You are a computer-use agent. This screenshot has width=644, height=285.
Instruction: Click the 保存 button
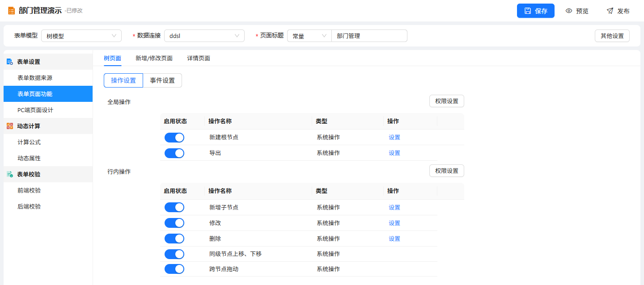536,11
